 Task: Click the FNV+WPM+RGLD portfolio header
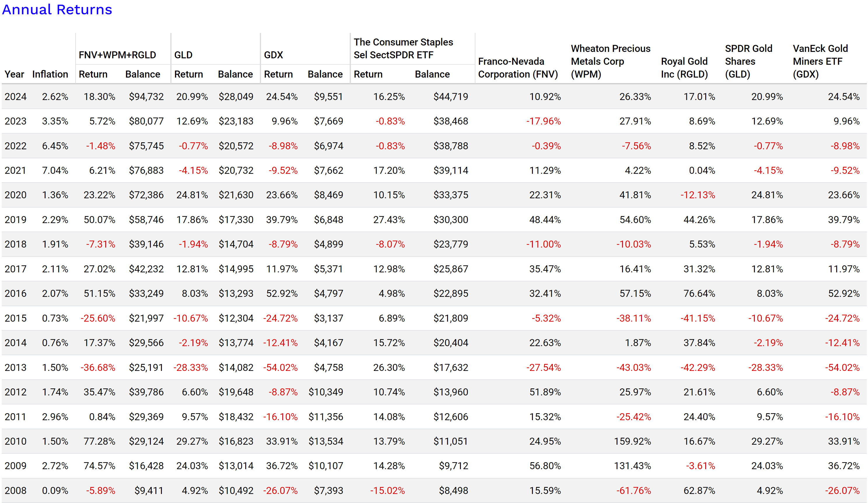tap(117, 55)
